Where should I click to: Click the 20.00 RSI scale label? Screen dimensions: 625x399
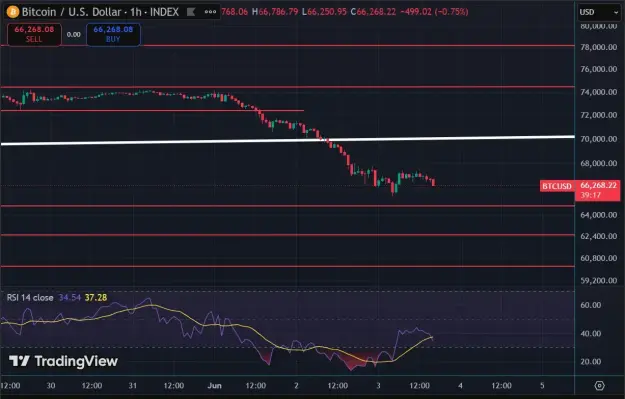click(x=590, y=362)
